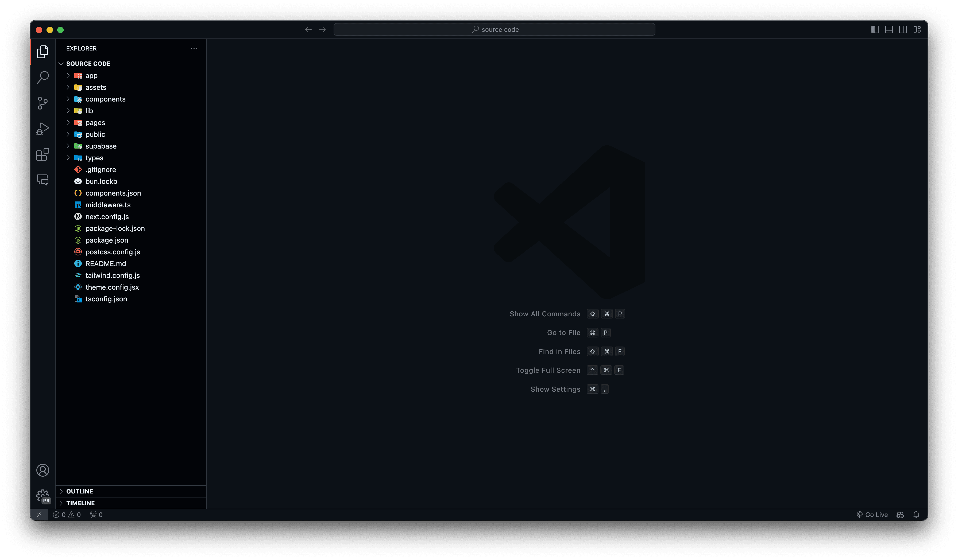
Task: Expand the app folder
Action: coord(131,76)
